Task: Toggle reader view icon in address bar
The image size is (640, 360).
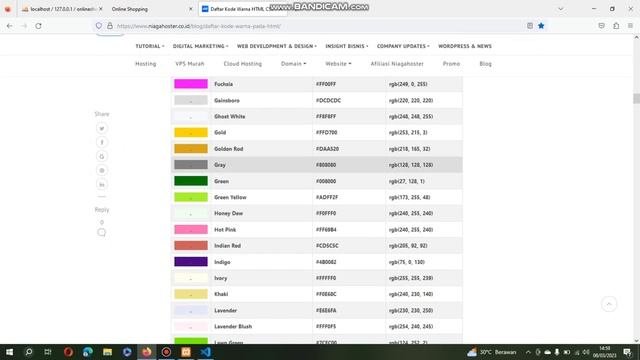Action: pyautogui.click(x=530, y=26)
